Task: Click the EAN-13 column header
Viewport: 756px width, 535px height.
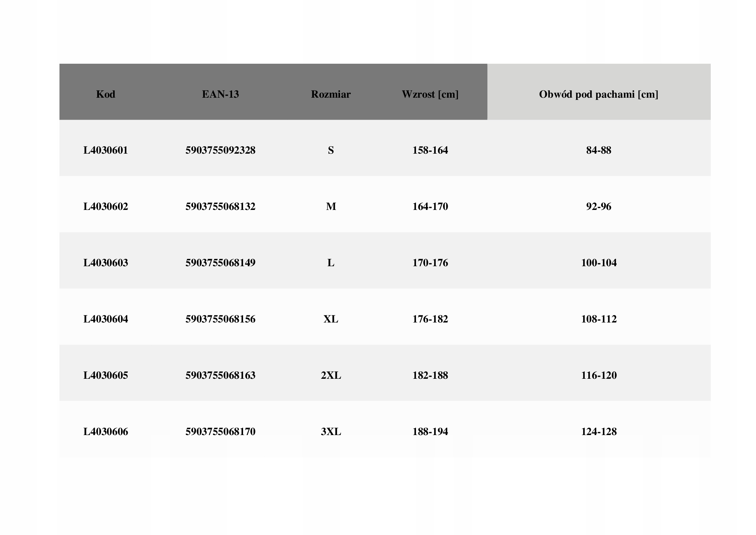Action: tap(220, 94)
